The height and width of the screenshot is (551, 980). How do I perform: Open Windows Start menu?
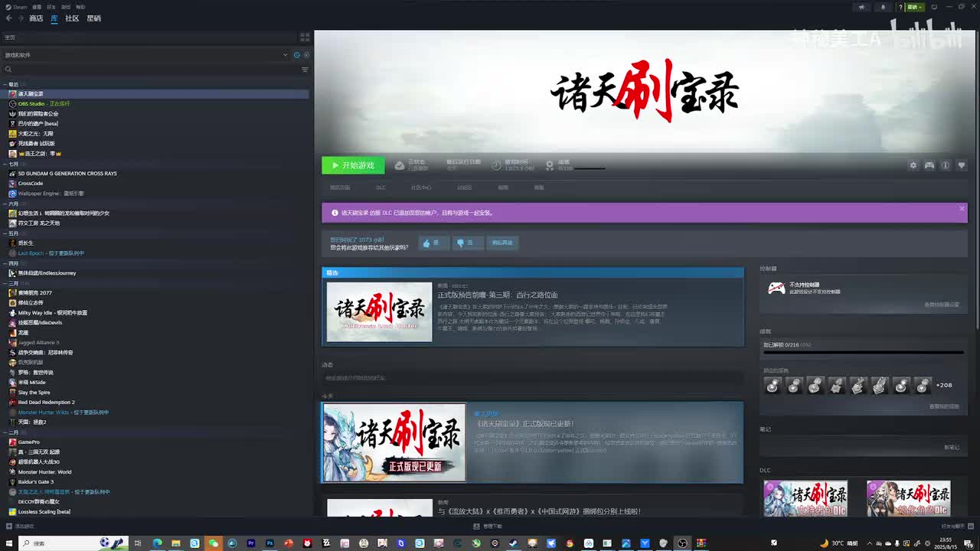[8, 543]
